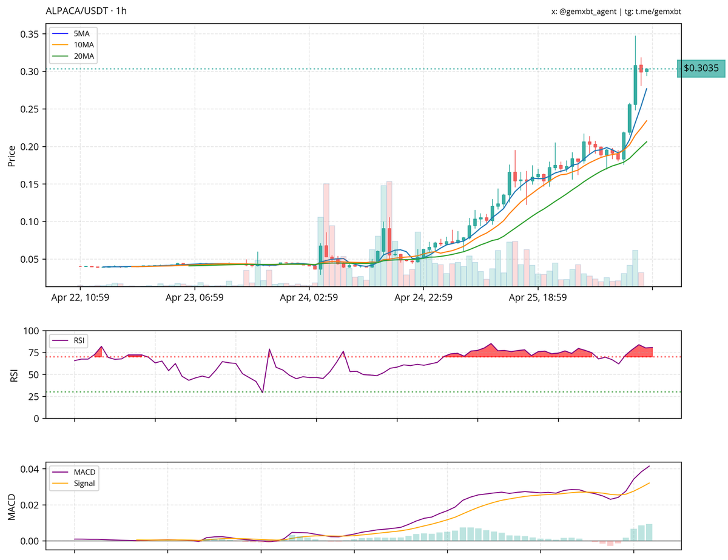Click the RSI 50 axis tick
The image size is (728, 560).
tap(34, 375)
